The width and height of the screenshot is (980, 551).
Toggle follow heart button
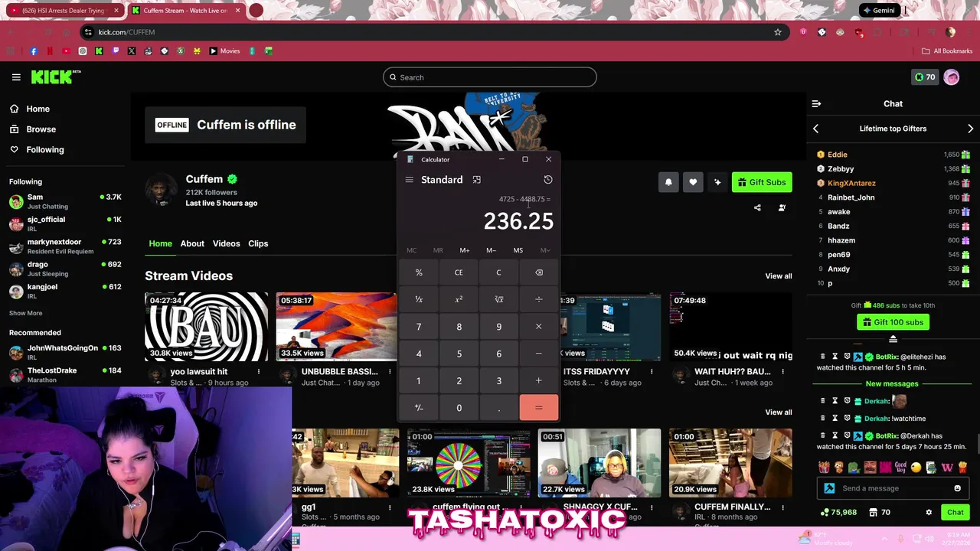tap(693, 182)
